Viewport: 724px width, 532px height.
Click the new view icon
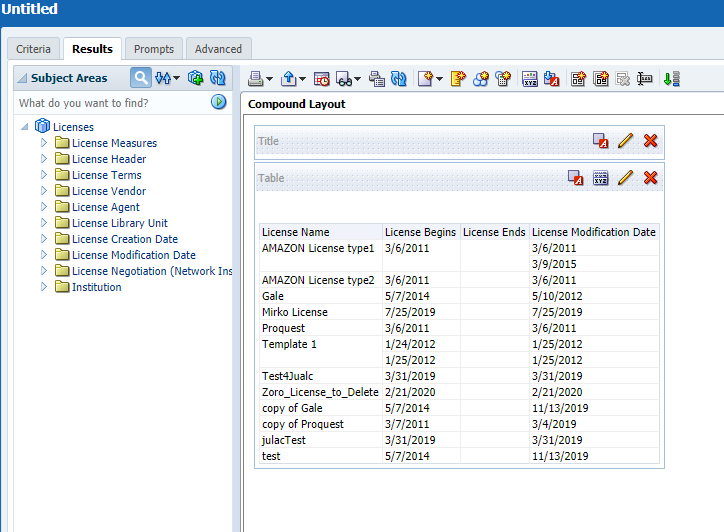pyautogui.click(x=426, y=79)
